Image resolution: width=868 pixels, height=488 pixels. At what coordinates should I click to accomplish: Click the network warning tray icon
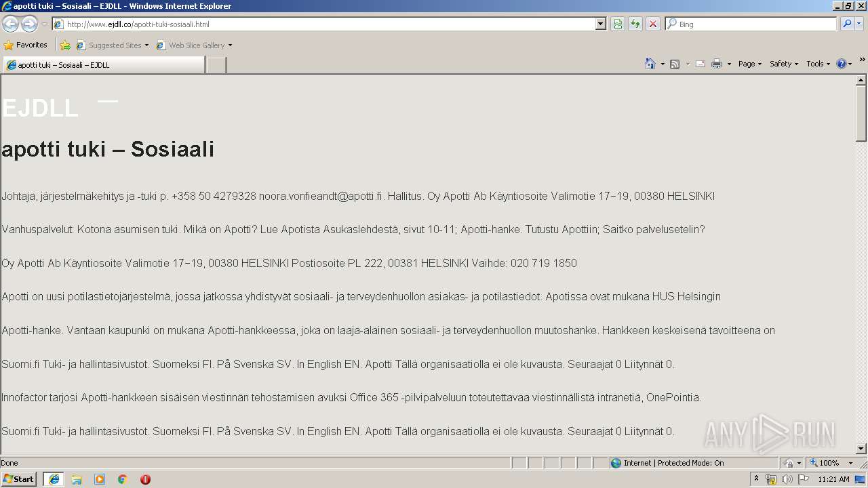[x=771, y=479]
